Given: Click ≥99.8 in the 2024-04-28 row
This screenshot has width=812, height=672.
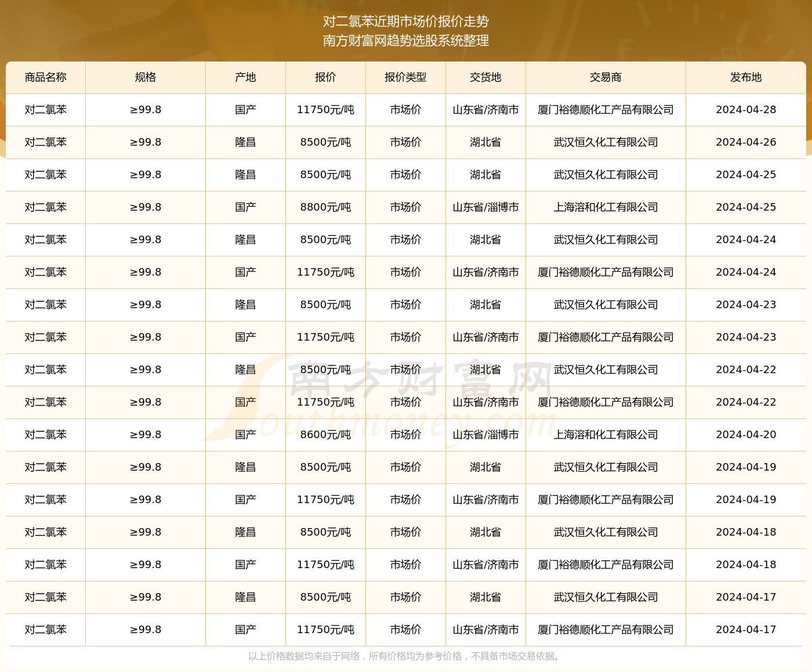Looking at the screenshot, I should (146, 110).
